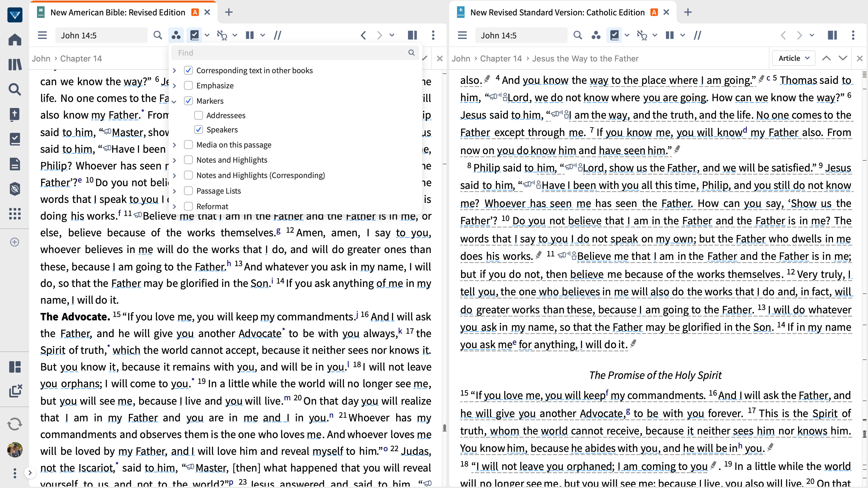Viewport: 868px width, 488px height.
Task: Uncheck the Markers checkbox
Action: pos(188,101)
